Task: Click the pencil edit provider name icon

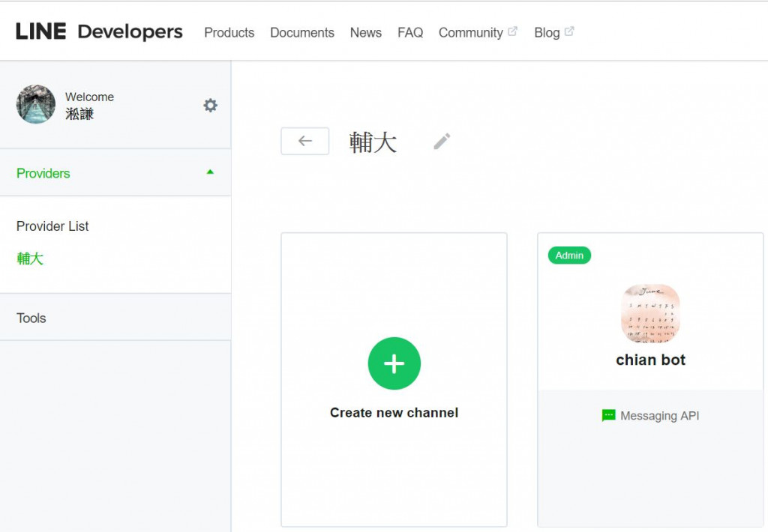Action: click(x=442, y=142)
